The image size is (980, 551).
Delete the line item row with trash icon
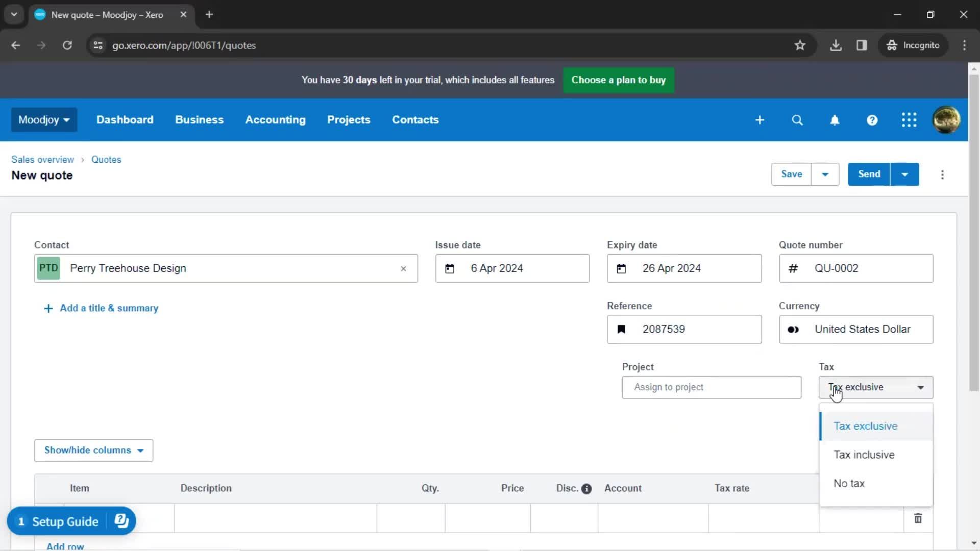918,518
